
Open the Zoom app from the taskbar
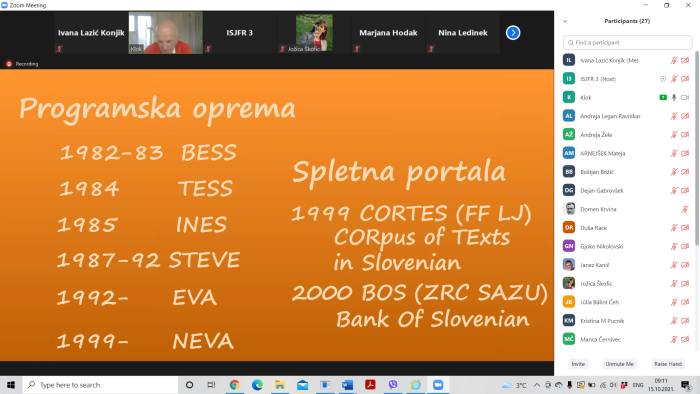pyautogui.click(x=438, y=385)
